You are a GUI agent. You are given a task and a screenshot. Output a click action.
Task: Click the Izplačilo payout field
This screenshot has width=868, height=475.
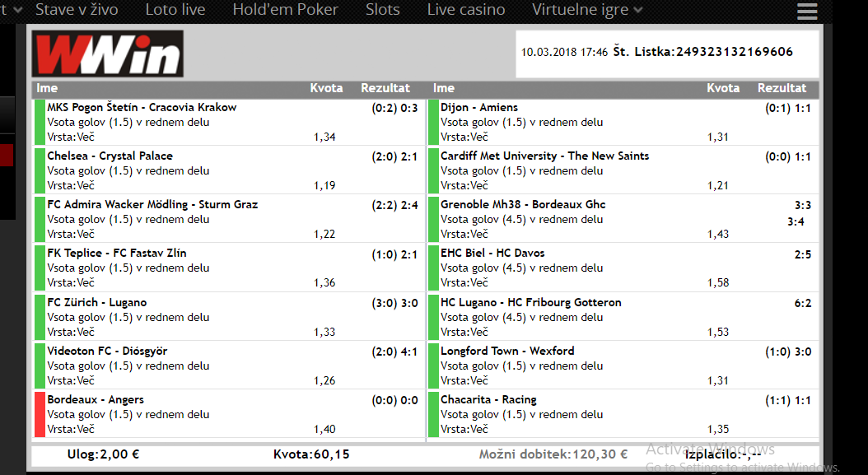pyautogui.click(x=722, y=454)
